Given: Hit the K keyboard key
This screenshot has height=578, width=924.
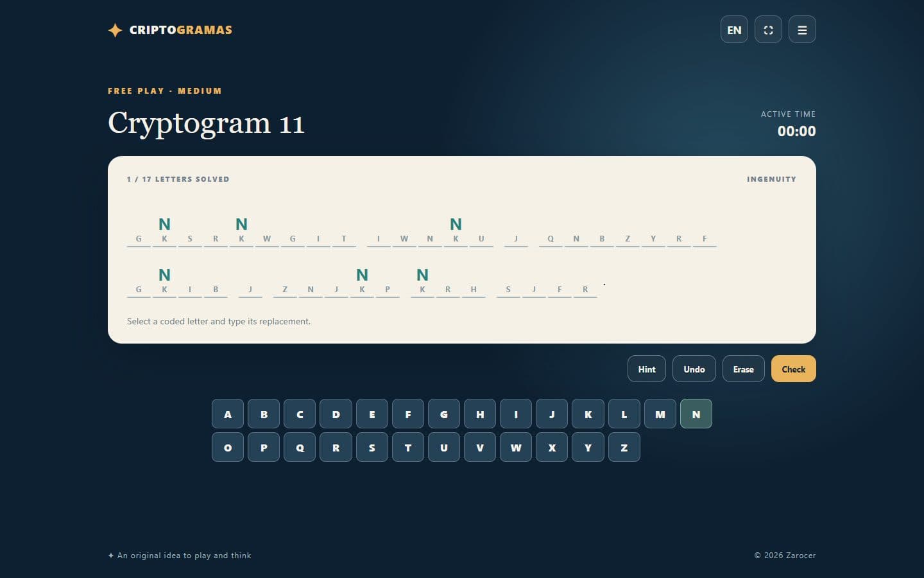Looking at the screenshot, I should coord(588,414).
